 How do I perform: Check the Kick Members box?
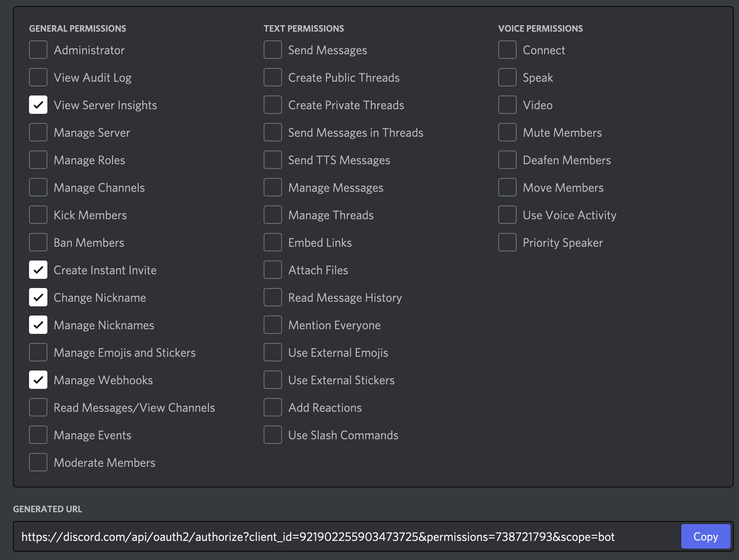(x=38, y=215)
